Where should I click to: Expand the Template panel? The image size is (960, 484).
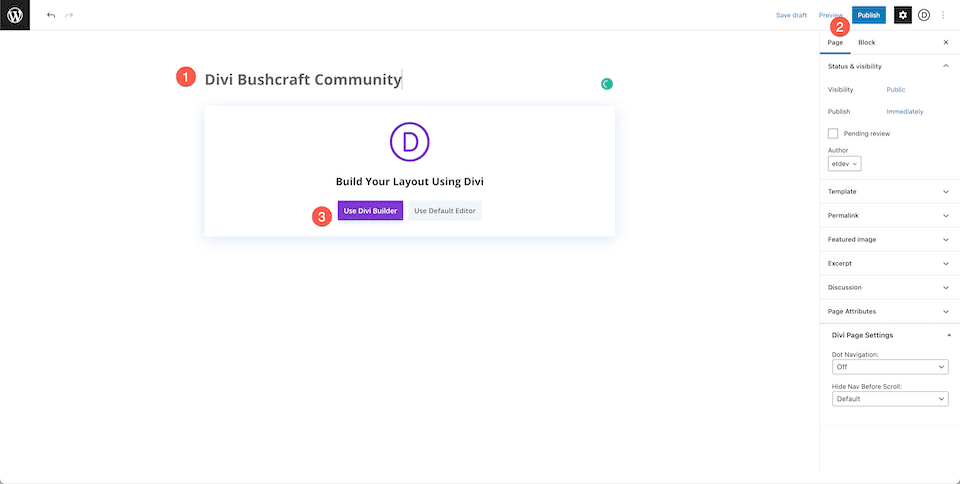tap(889, 192)
